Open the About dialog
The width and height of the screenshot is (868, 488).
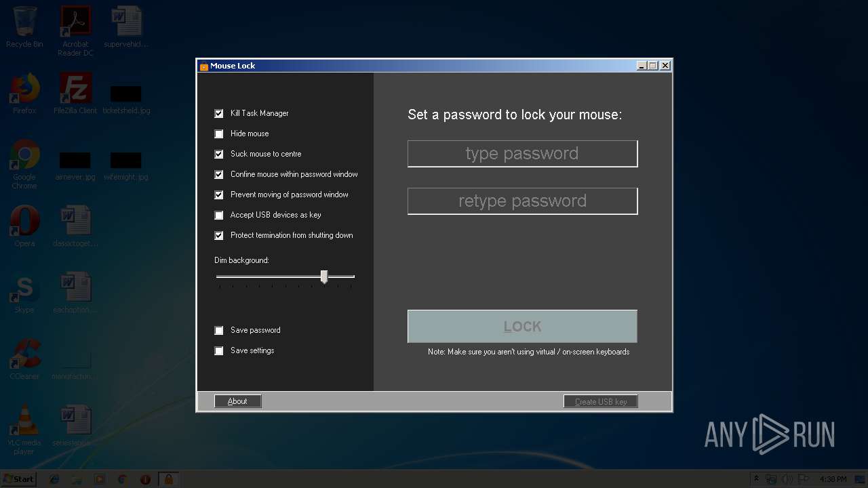[x=237, y=401]
